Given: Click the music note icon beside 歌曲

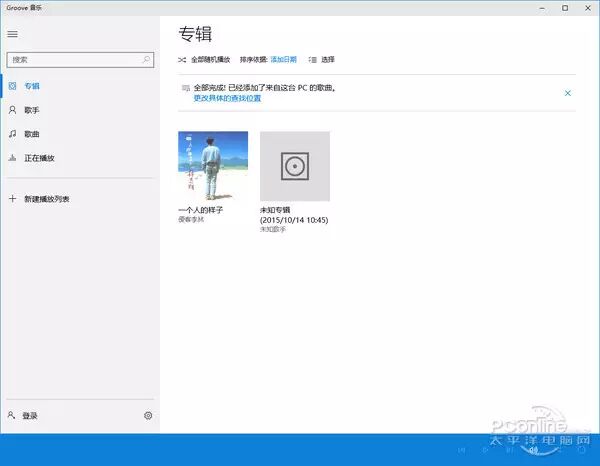Looking at the screenshot, I should pyautogui.click(x=12, y=134).
